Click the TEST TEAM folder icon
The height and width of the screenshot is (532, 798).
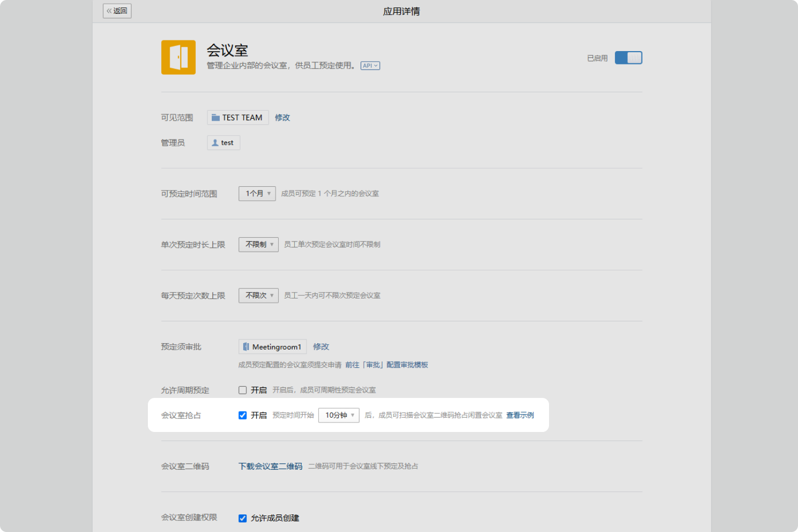click(x=215, y=118)
